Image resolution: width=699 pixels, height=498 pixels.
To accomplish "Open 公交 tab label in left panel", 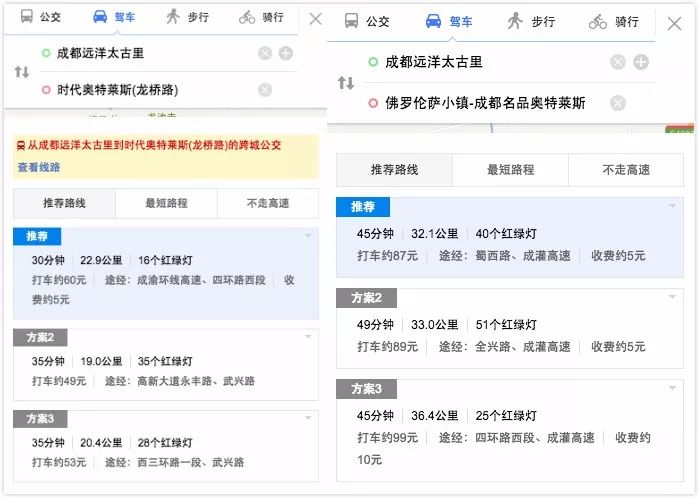I will click(50, 17).
